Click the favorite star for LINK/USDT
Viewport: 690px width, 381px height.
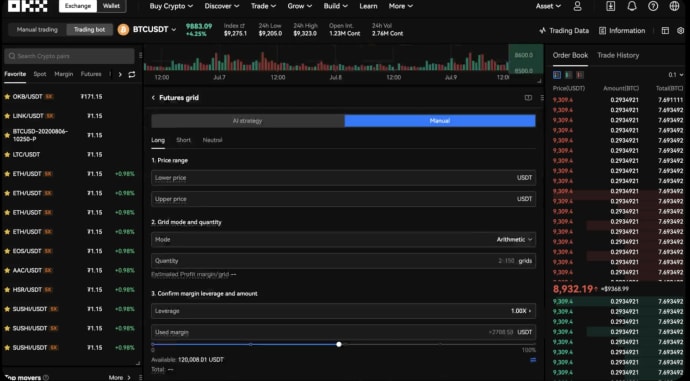(7, 116)
